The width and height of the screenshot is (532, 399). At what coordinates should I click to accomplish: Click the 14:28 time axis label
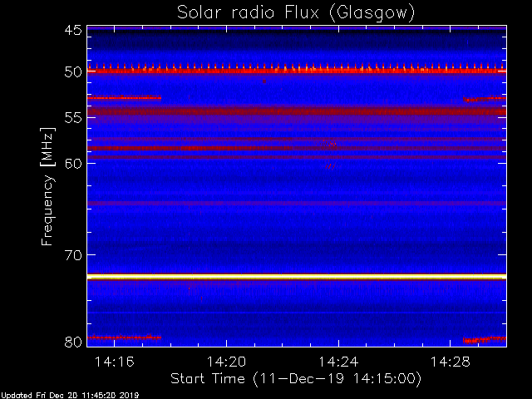coord(451,362)
